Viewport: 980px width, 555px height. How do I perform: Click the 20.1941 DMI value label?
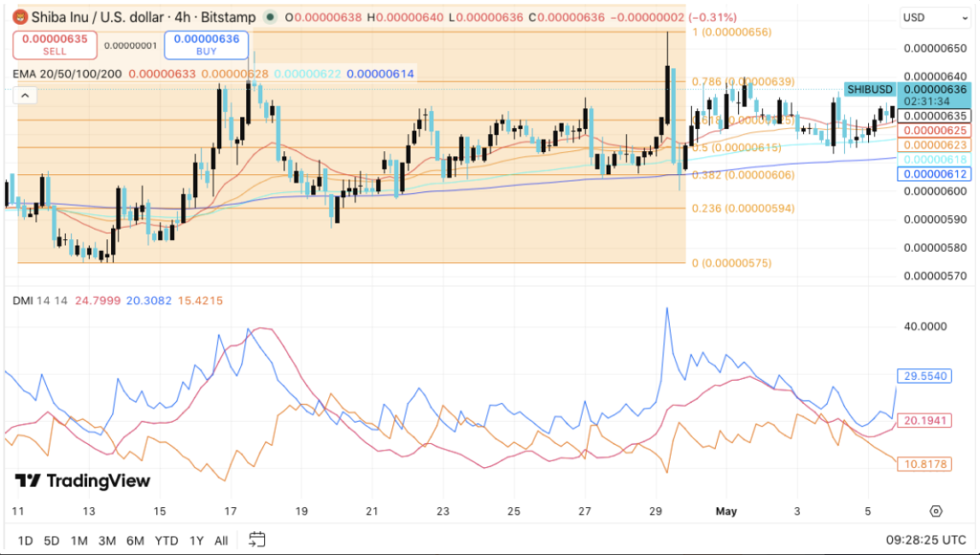tap(924, 421)
